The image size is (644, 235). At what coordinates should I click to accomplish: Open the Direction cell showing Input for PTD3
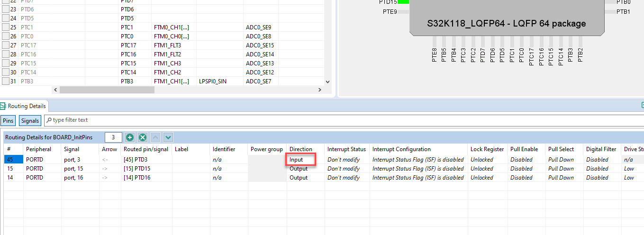click(306, 160)
